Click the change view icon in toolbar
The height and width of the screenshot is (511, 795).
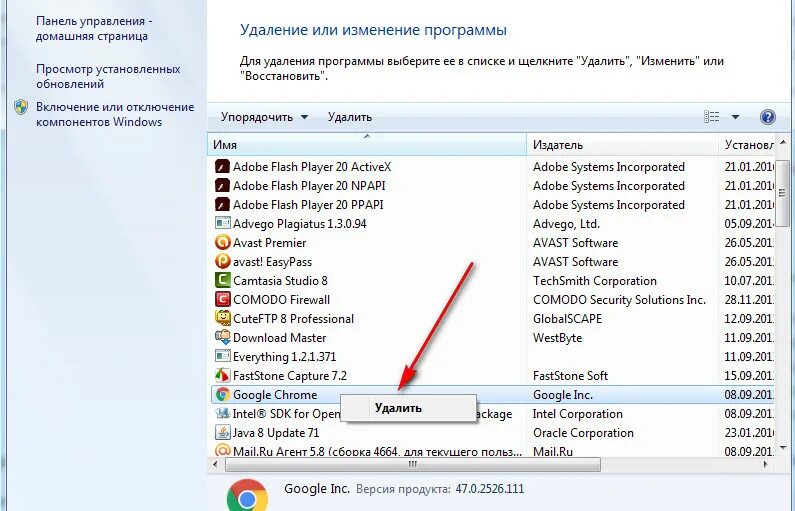711,117
